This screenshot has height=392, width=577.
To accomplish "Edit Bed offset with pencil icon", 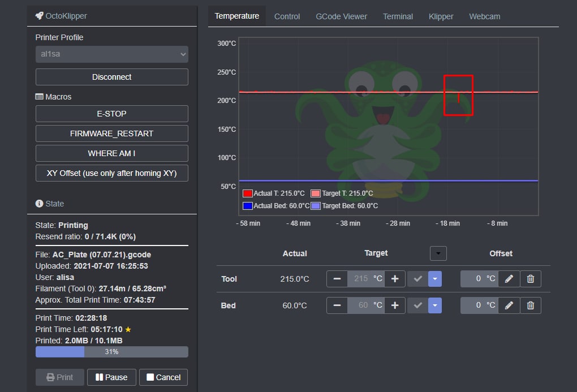I will [x=509, y=305].
